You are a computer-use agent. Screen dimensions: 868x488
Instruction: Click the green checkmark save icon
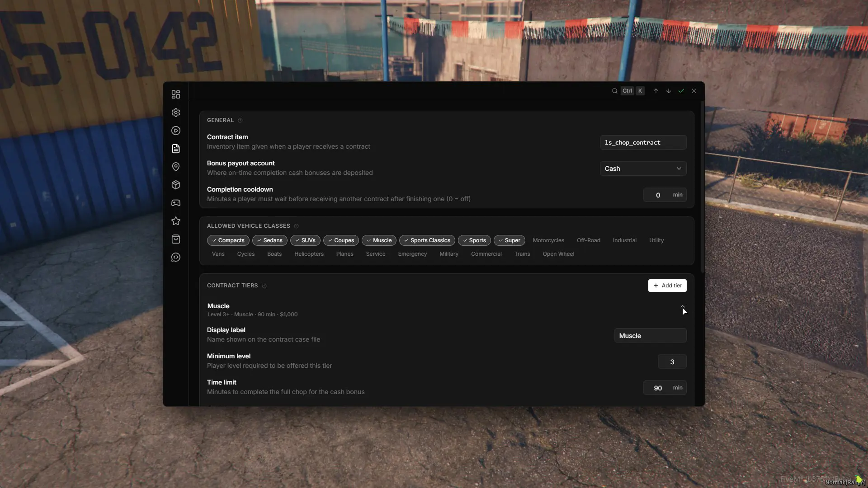click(681, 91)
